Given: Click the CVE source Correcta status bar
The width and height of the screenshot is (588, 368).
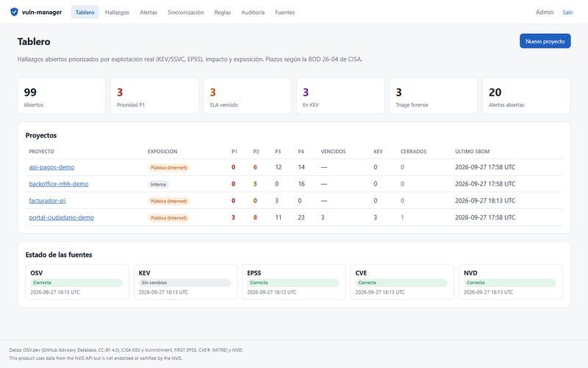Looking at the screenshot, I should click(x=401, y=283).
